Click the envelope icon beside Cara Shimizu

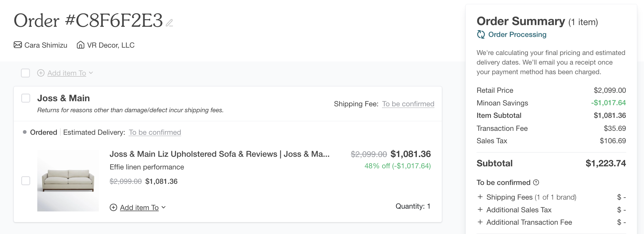pos(18,45)
